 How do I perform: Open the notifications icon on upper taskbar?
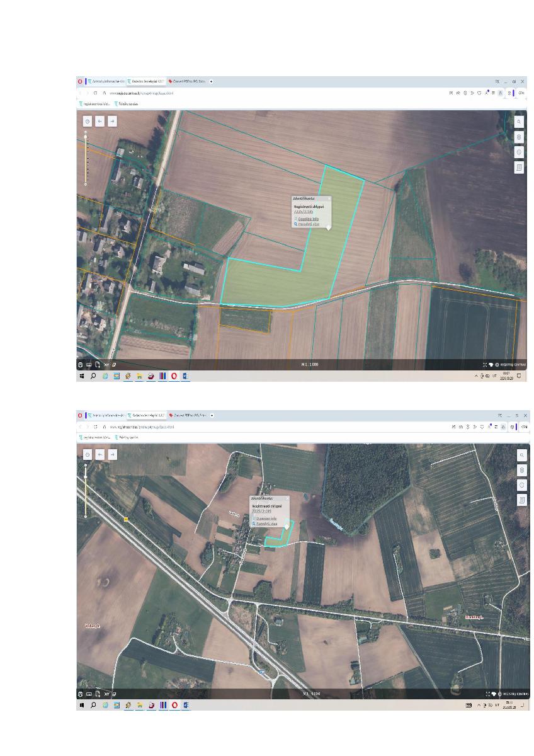pos(520,376)
